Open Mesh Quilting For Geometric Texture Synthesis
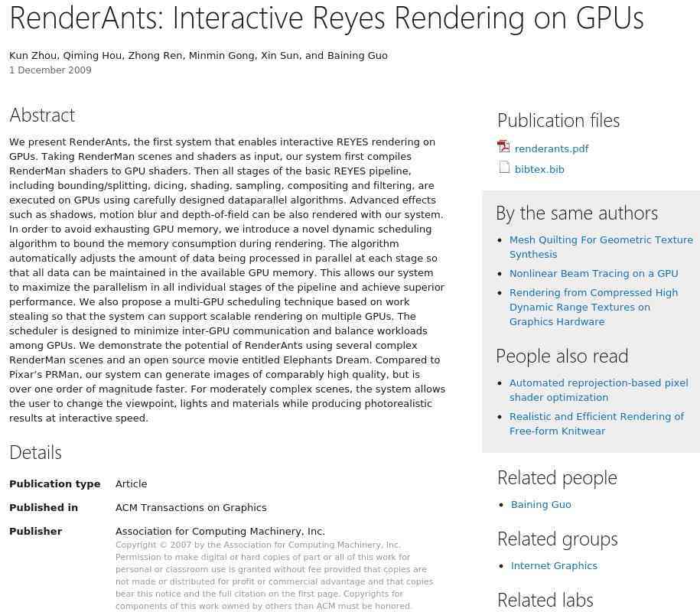The height and width of the screenshot is (612, 700). pyautogui.click(x=601, y=247)
